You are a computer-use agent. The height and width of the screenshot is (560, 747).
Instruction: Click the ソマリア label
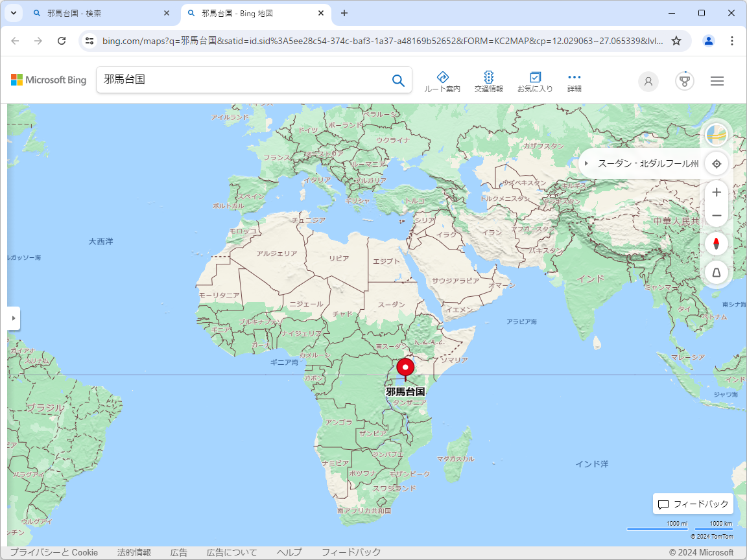tap(454, 360)
